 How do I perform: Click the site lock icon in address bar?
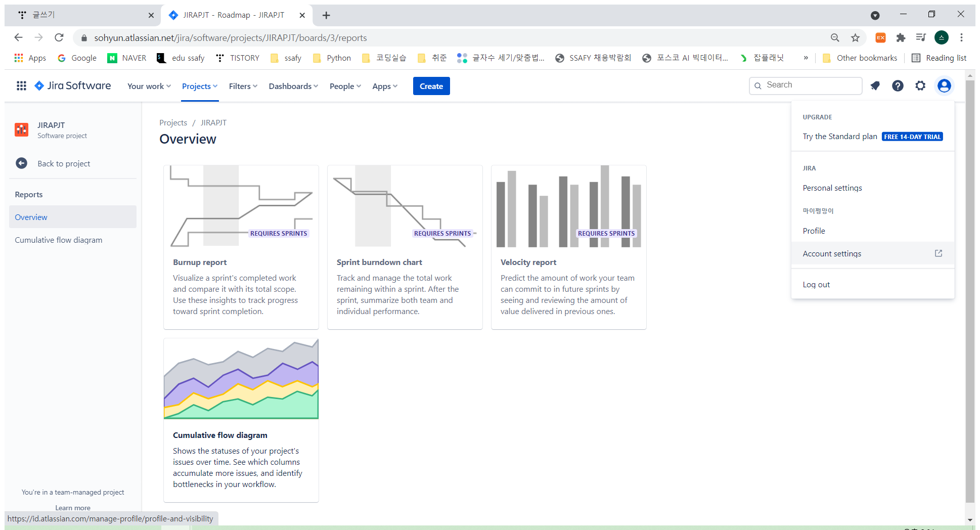(x=84, y=38)
